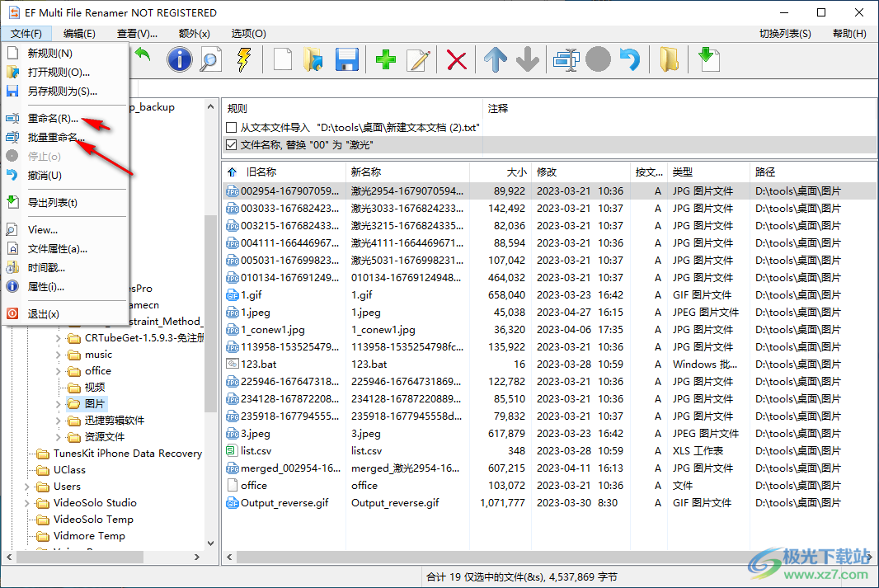Open the 帮助(H) menu
Image resolution: width=879 pixels, height=588 pixels.
(849, 34)
